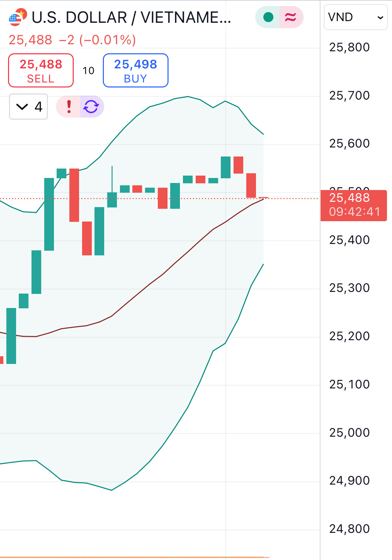
Task: Select the upper green Bollinger band line
Action: (149, 107)
